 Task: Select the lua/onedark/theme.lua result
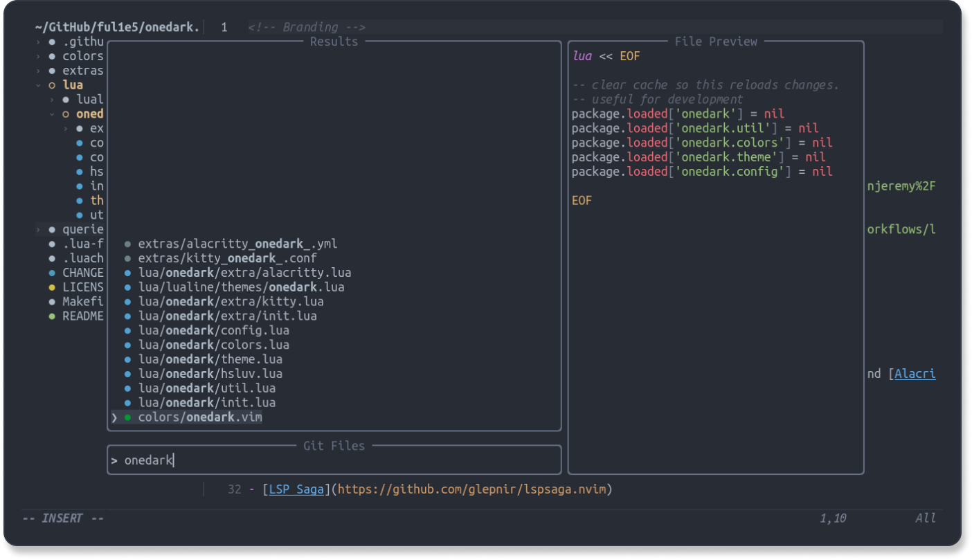(x=210, y=359)
